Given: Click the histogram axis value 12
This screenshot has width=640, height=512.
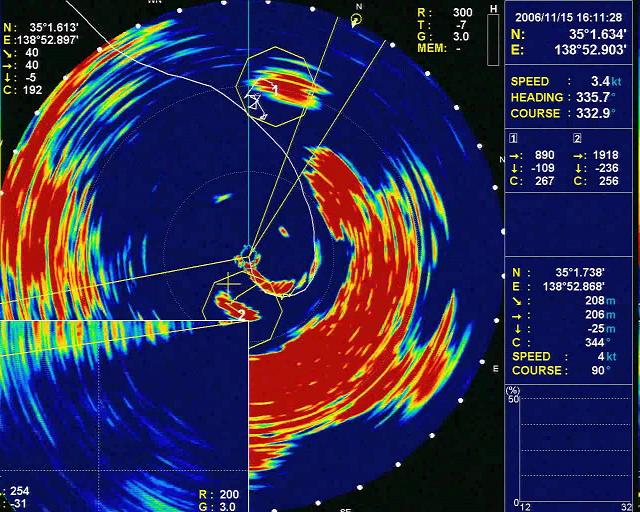Looking at the screenshot, I should pos(526,507).
